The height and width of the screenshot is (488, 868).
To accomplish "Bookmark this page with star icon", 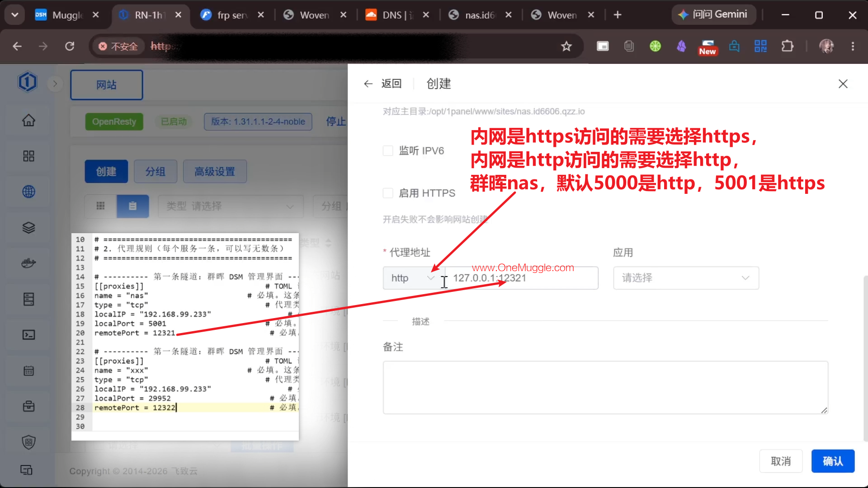I will pyautogui.click(x=566, y=46).
